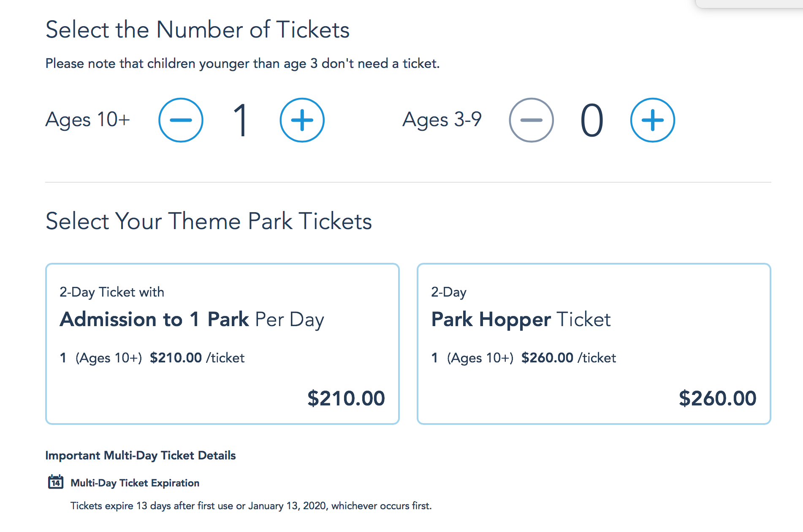The width and height of the screenshot is (803, 532).
Task: Click the Ages 3-9 label
Action: (442, 120)
